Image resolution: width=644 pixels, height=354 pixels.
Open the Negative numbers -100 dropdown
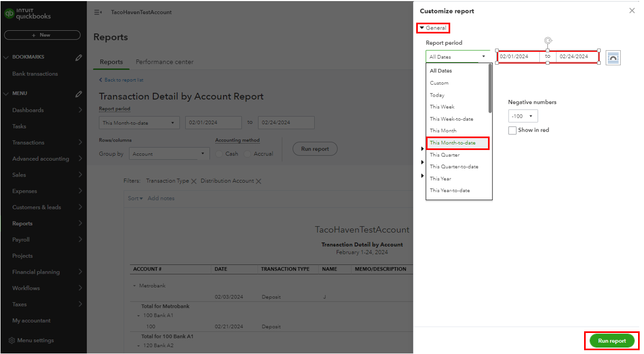coord(523,116)
